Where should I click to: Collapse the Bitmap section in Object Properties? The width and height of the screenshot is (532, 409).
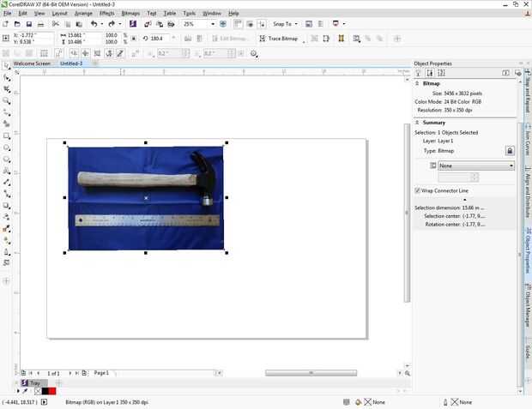[x=417, y=83]
